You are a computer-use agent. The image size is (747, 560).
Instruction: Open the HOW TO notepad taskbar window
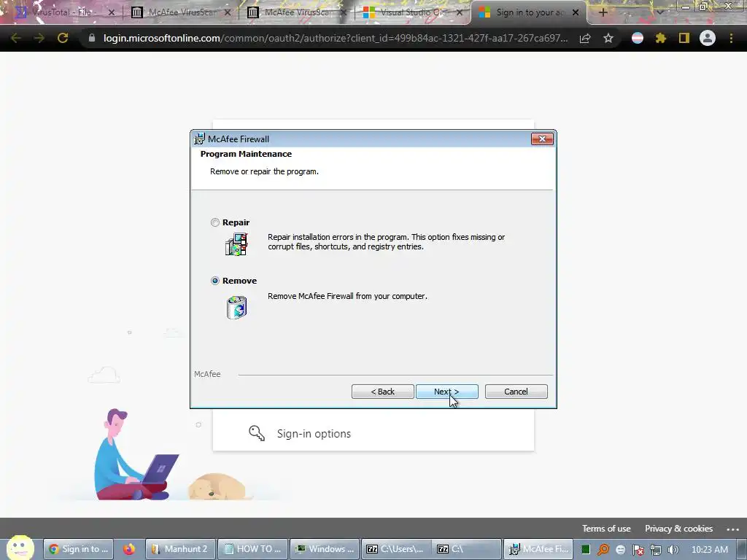253,549
